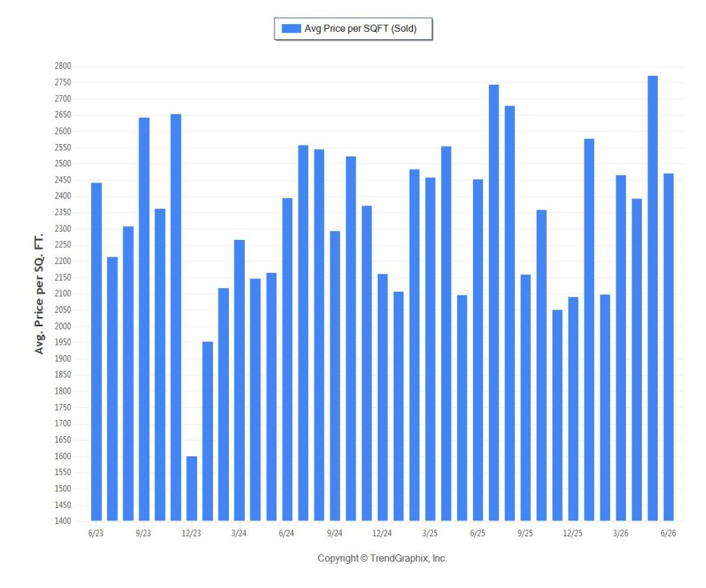706x588 pixels.
Task: Click the tallest bar, just before 6/26
Action: point(652,298)
